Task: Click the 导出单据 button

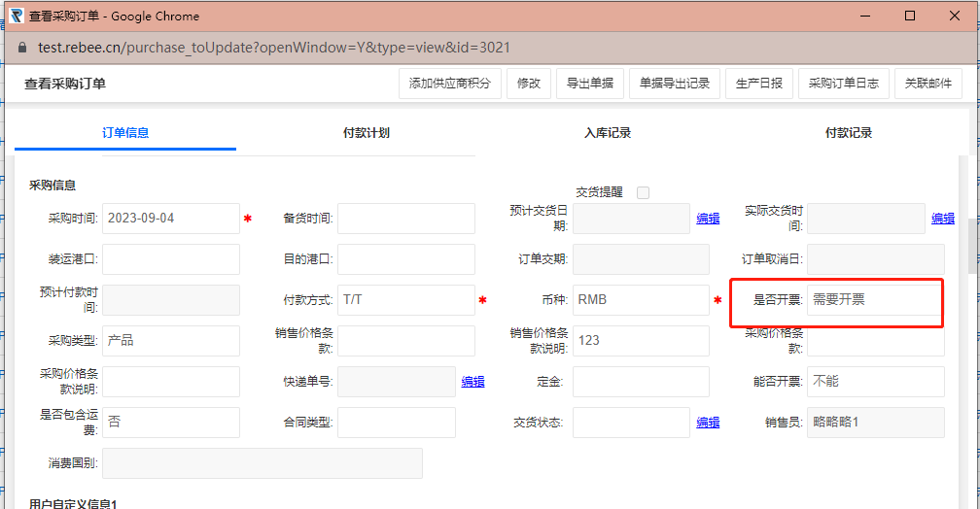Action: pyautogui.click(x=590, y=84)
